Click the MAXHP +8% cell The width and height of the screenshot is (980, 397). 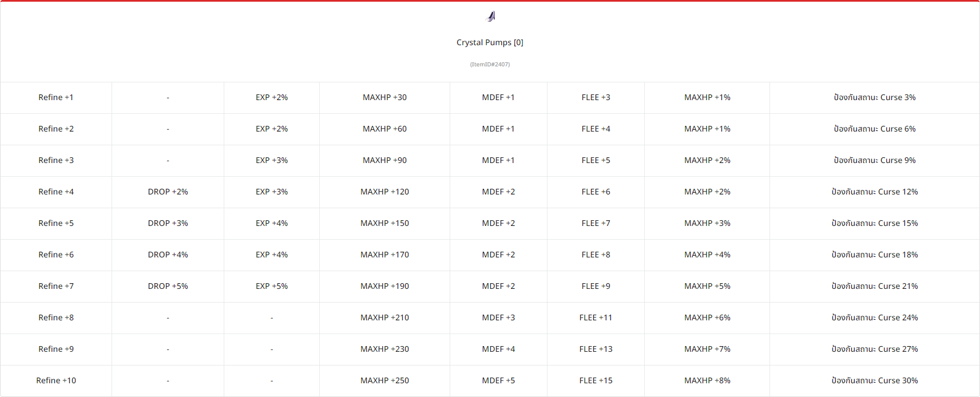(x=707, y=380)
